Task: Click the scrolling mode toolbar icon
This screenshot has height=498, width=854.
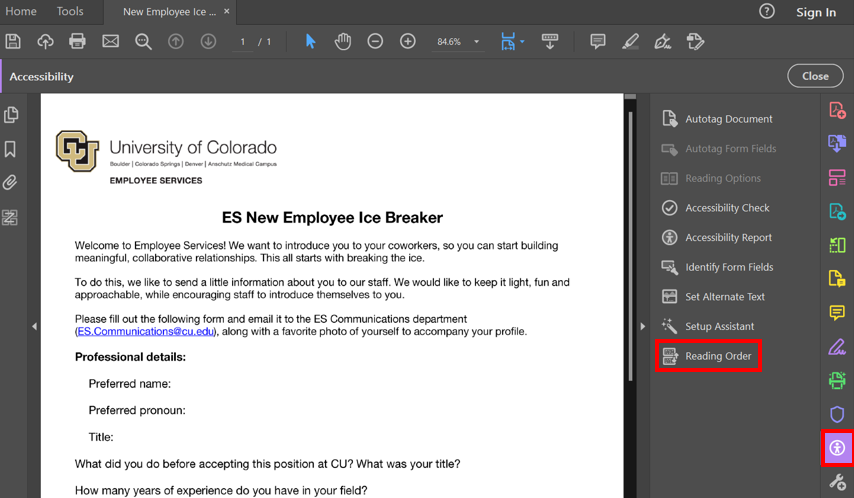Action: pyautogui.click(x=550, y=41)
